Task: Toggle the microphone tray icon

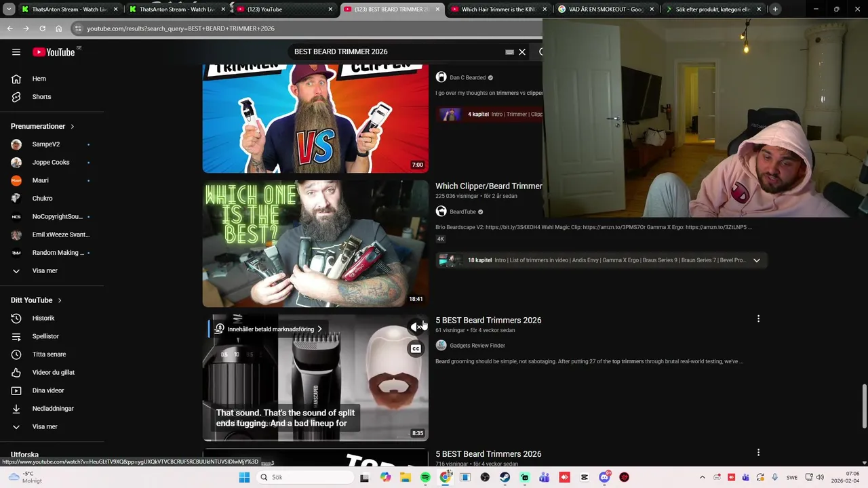Action: tap(774, 477)
